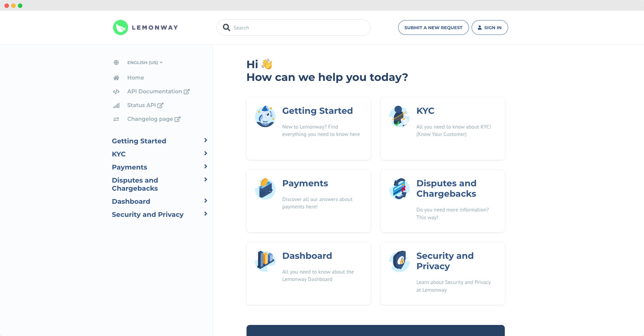Click the KYC person illustration icon
This screenshot has width=644, height=336.
click(x=399, y=116)
